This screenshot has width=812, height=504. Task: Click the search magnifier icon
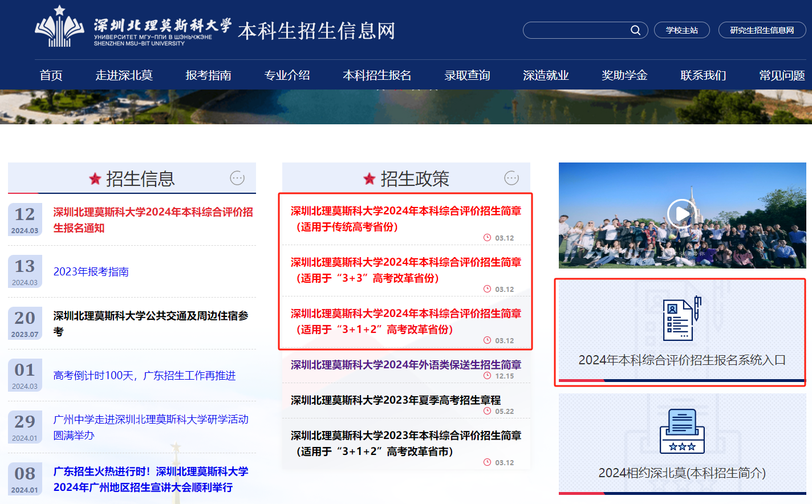(635, 30)
